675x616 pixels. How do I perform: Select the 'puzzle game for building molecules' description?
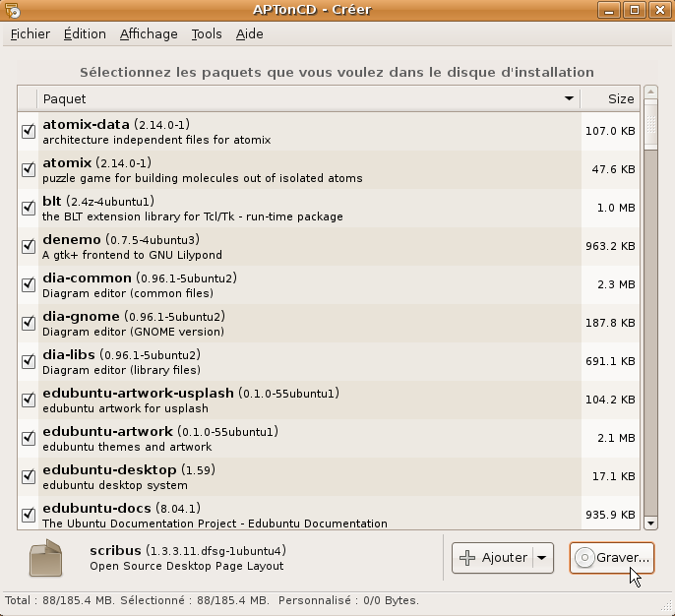click(x=203, y=178)
